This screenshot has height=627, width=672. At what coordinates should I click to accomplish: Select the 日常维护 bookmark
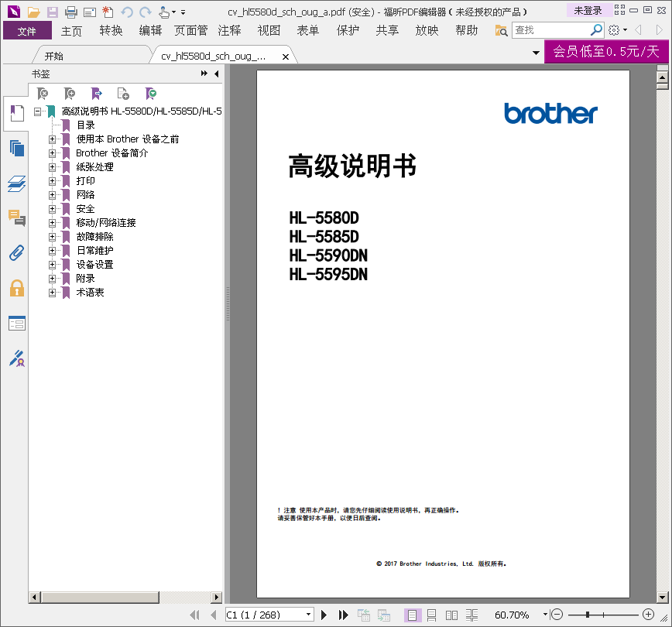(x=94, y=251)
